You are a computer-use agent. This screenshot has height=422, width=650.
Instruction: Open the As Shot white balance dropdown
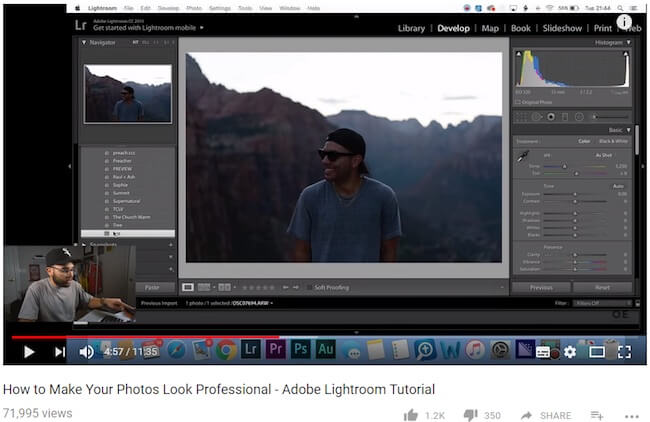click(x=604, y=155)
